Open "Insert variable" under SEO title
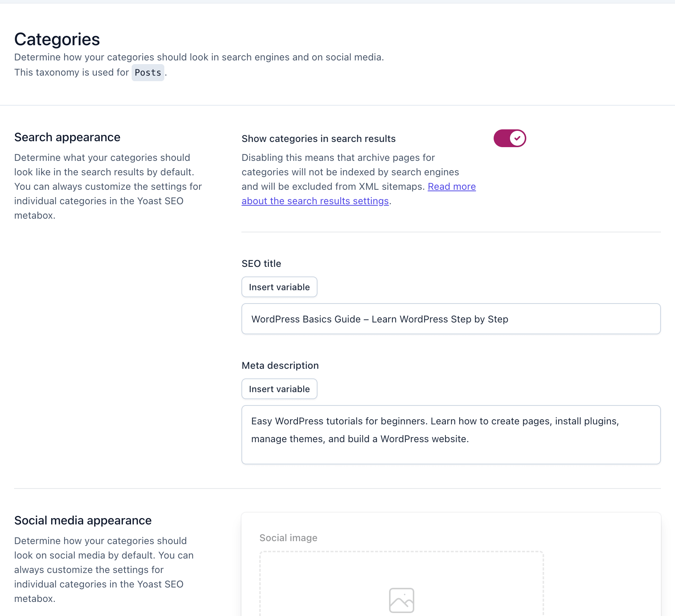Image resolution: width=675 pixels, height=616 pixels. [279, 287]
